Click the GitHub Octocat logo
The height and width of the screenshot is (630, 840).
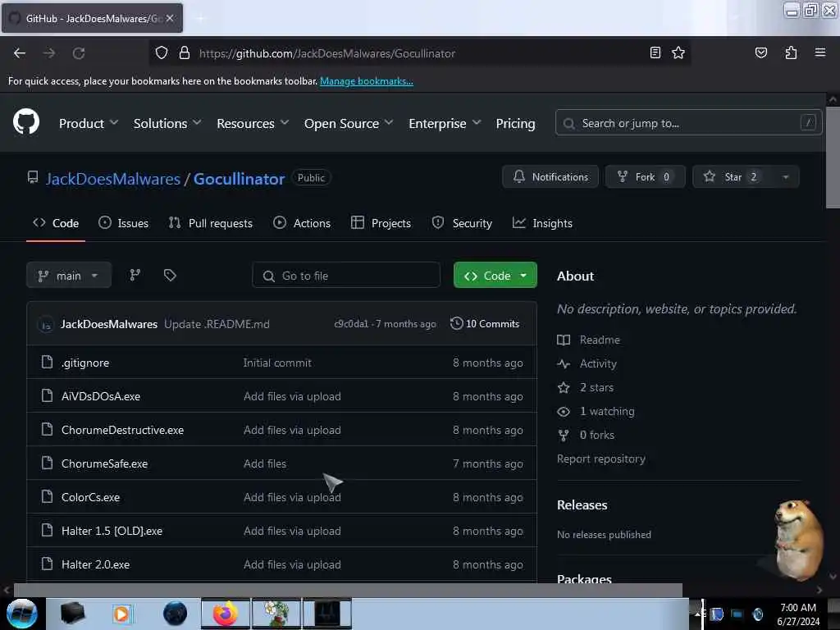[x=26, y=121]
